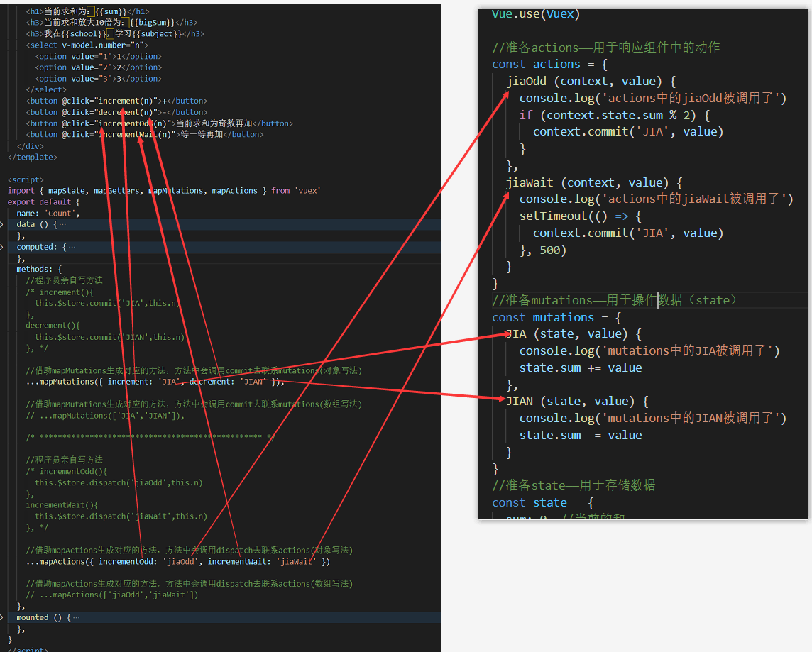Click the option value="1" line
Image resolution: width=812 pixels, height=652 pixels.
tap(99, 57)
